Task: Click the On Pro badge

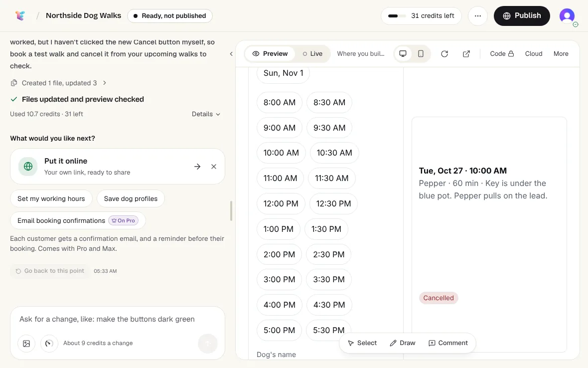Action: click(x=124, y=220)
